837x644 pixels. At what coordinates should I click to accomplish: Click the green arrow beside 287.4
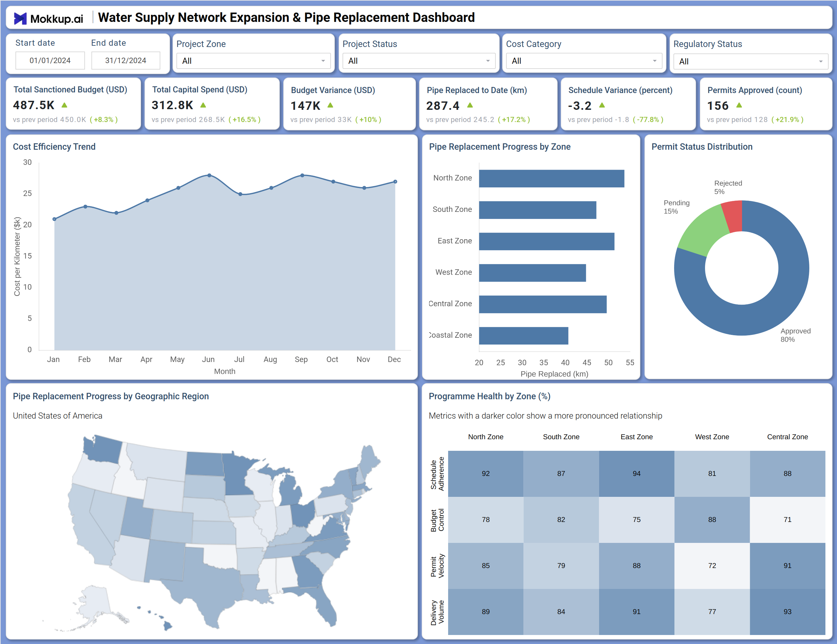[x=470, y=105]
